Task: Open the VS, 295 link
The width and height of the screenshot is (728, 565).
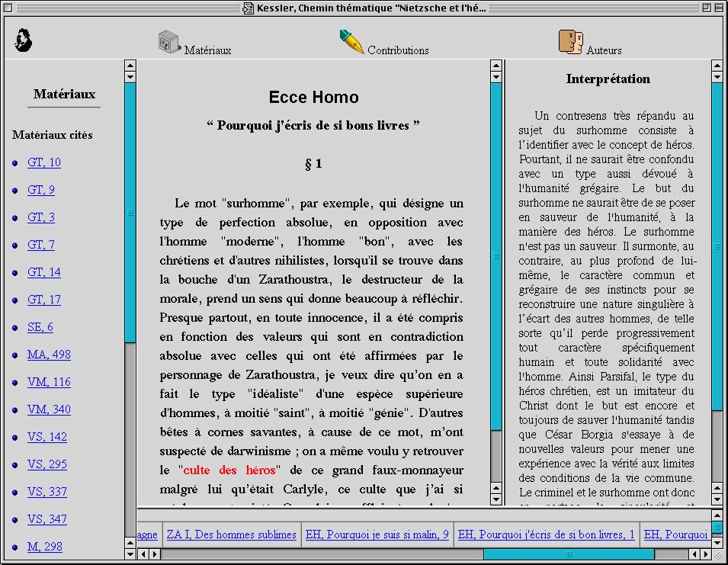Action: tap(47, 464)
